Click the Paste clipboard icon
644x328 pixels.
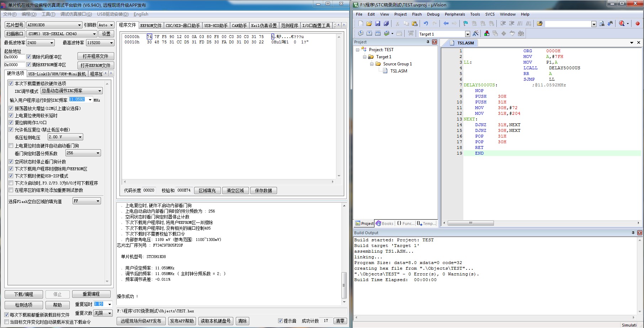tap(415, 23)
